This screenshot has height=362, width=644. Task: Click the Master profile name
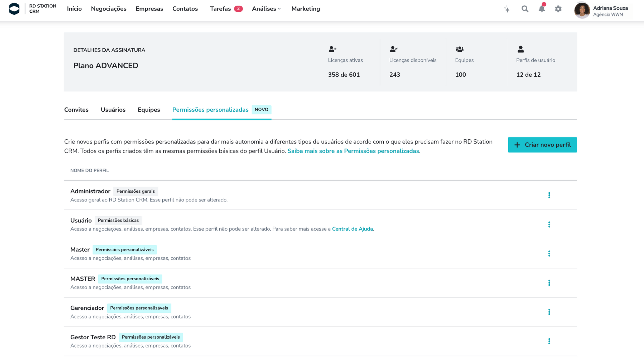80,249
